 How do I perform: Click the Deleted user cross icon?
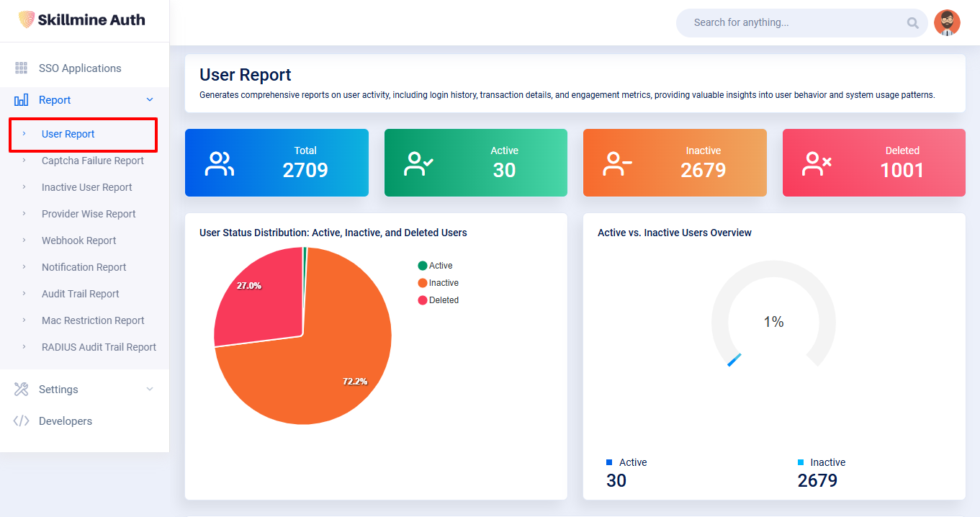817,163
